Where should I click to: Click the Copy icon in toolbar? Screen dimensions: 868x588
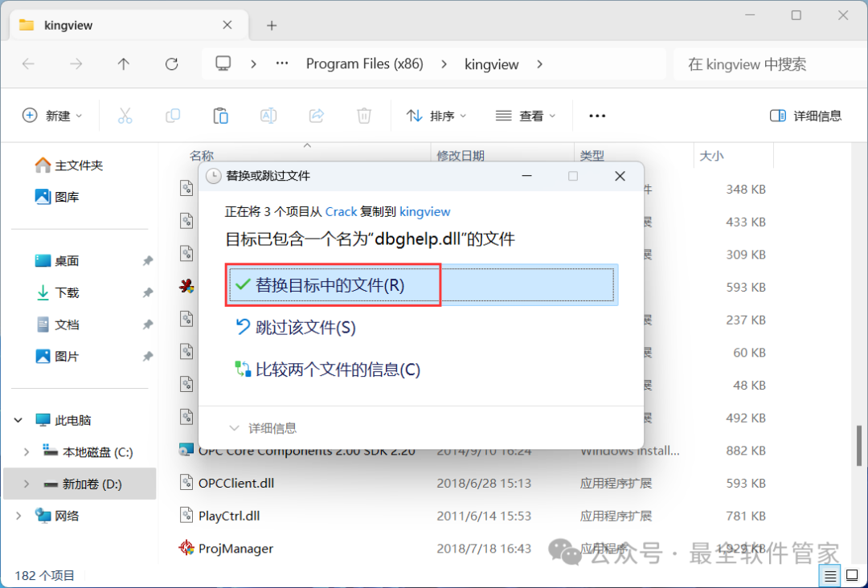173,116
